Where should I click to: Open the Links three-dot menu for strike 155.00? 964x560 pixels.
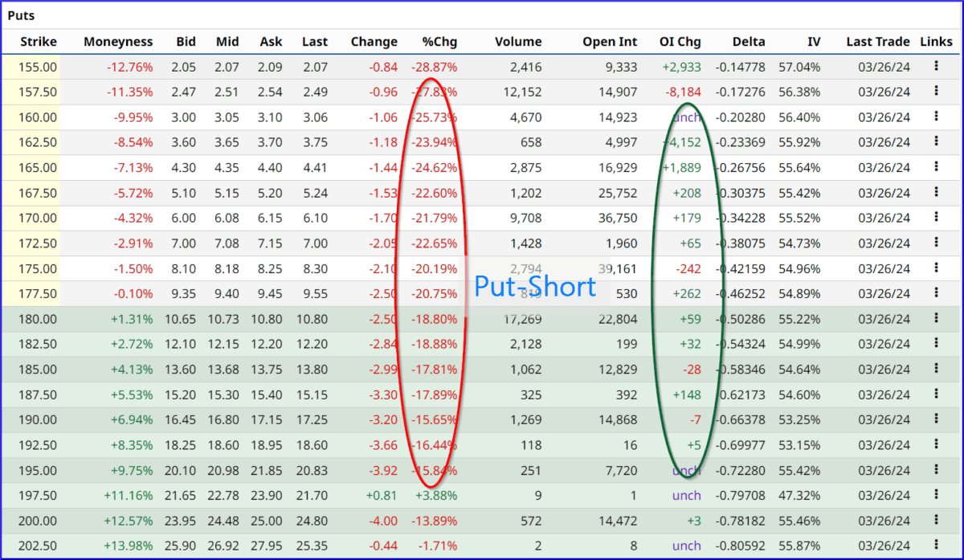936,67
